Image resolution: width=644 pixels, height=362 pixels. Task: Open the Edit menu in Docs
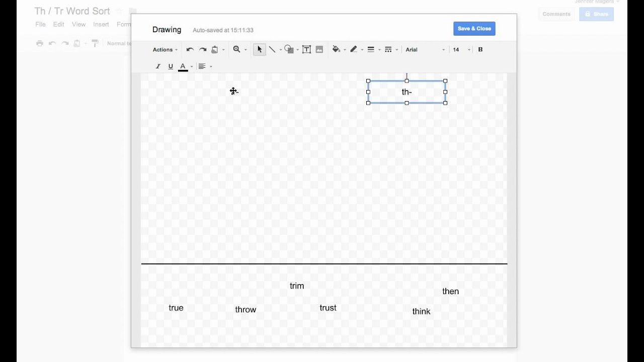(x=59, y=24)
